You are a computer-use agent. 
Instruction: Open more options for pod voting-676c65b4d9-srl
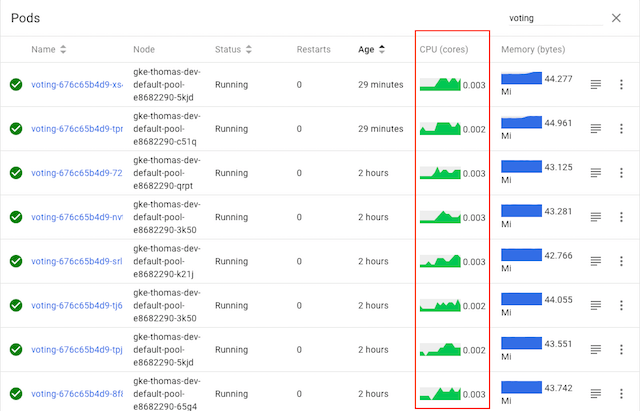[620, 261]
